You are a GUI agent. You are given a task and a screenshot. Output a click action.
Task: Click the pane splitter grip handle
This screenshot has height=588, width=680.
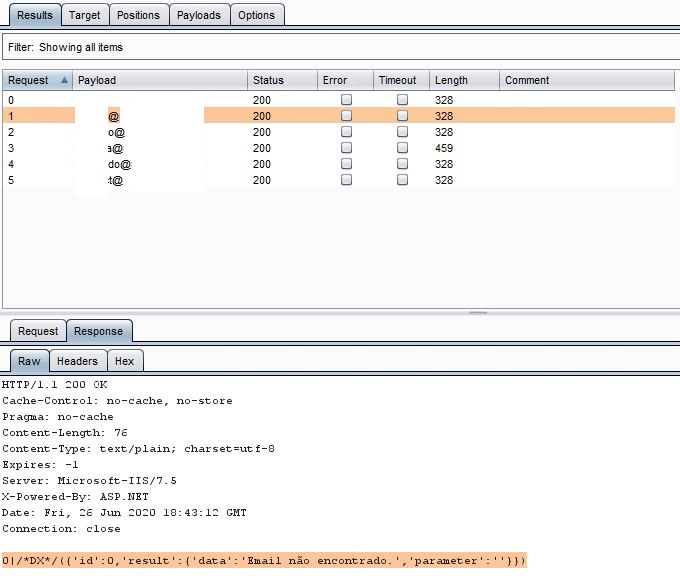(x=478, y=312)
